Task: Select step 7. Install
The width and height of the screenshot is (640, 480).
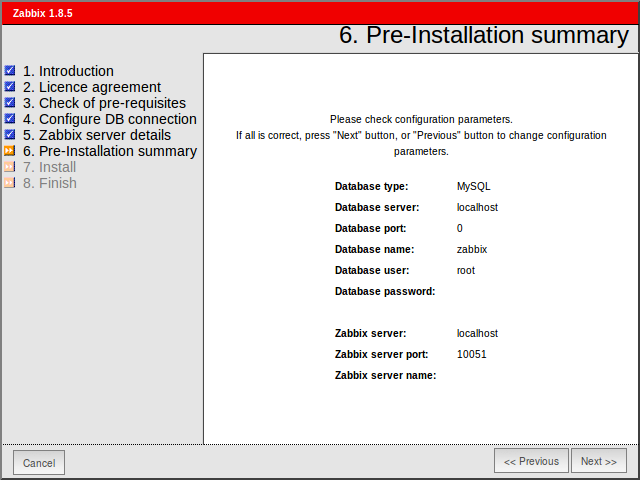Action: click(49, 167)
